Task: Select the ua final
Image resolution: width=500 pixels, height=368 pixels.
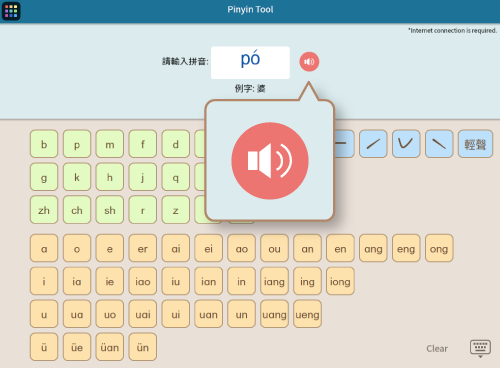Action: pyautogui.click(x=77, y=314)
